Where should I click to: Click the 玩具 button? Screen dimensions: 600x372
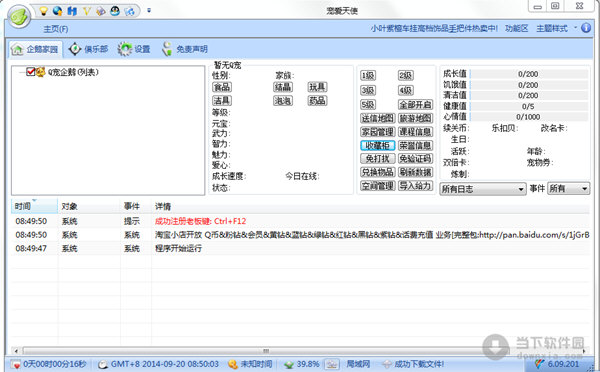[x=317, y=87]
